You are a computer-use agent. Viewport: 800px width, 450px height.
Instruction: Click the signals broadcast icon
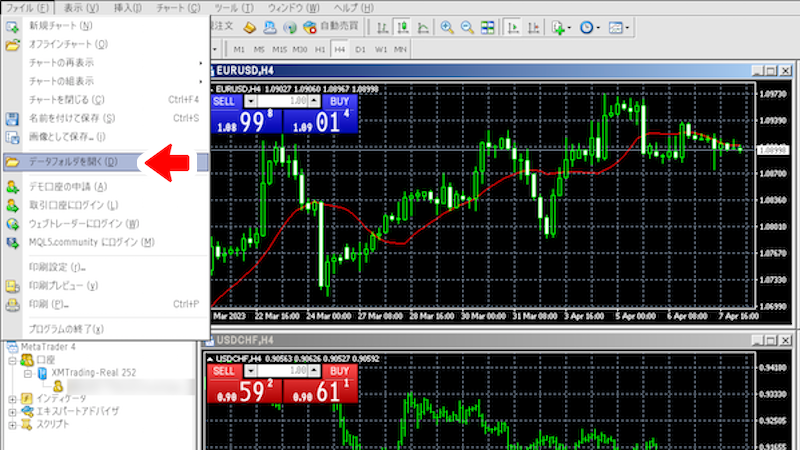coord(290,28)
